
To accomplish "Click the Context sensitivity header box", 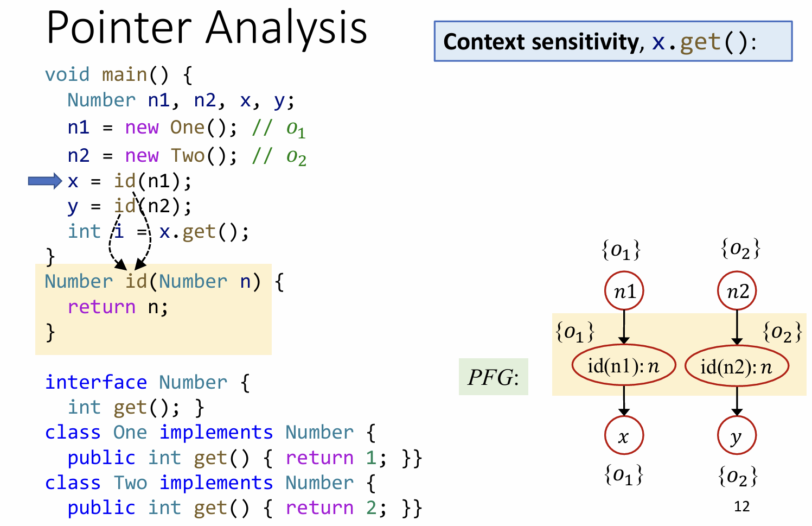I will (613, 41).
